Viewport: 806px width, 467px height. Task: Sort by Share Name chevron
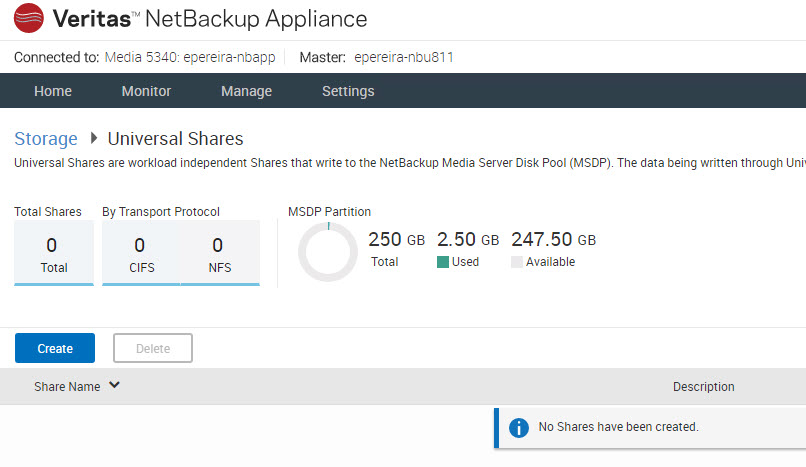tap(114, 385)
